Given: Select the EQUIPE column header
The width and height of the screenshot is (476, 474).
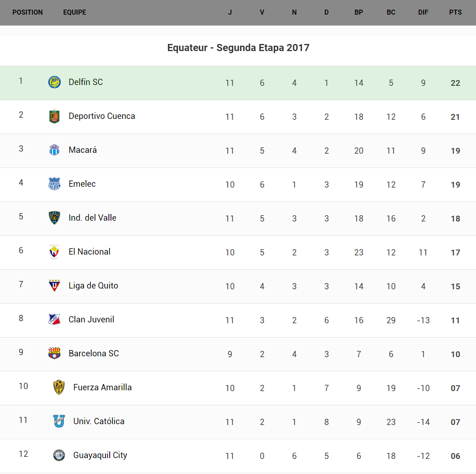Looking at the screenshot, I should (x=75, y=13).
